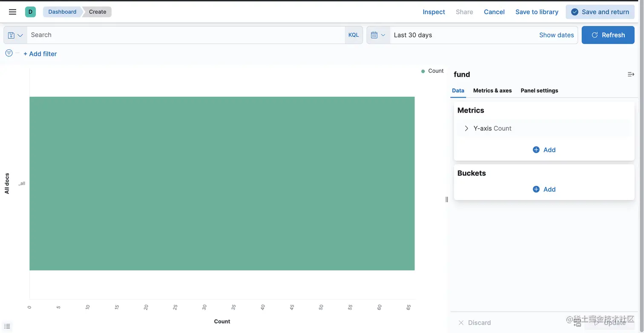Click the _all axis label
This screenshot has width=644, height=333.
[22, 183]
